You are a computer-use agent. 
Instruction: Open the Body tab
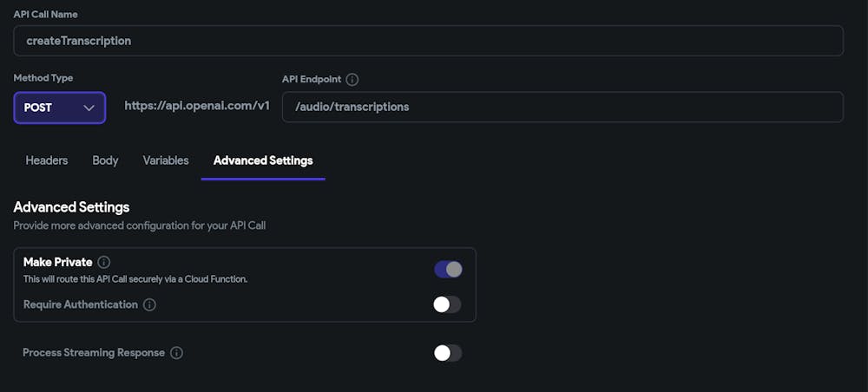pos(105,160)
